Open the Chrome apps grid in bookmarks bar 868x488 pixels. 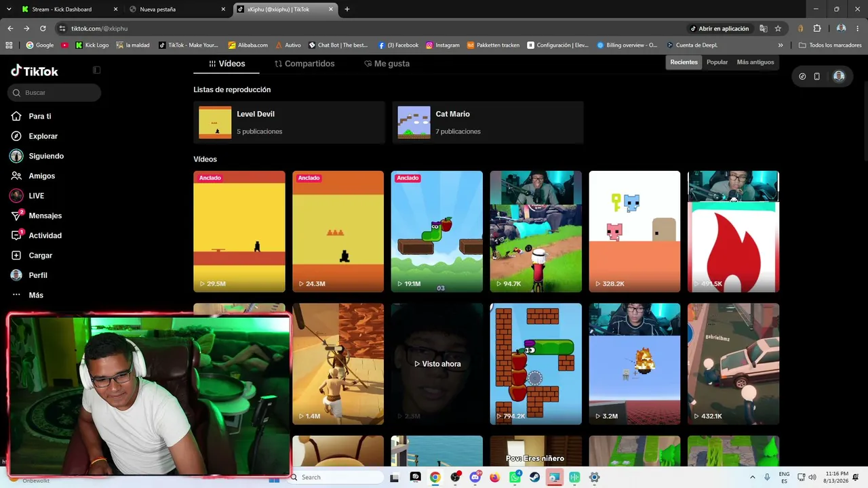point(9,45)
